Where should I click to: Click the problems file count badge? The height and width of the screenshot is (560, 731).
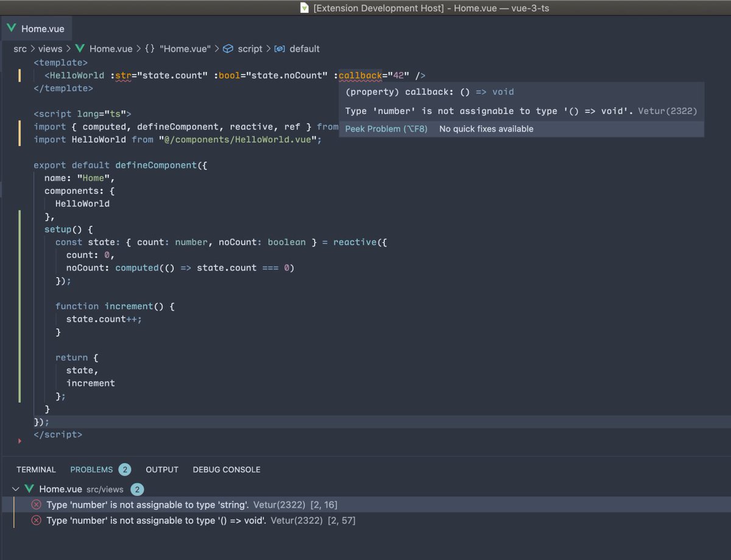coord(137,489)
